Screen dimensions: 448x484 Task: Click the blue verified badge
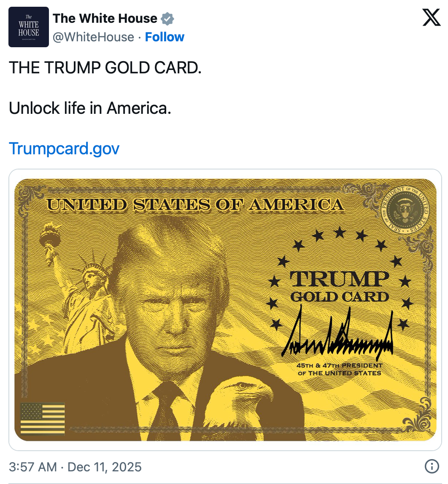click(x=167, y=19)
